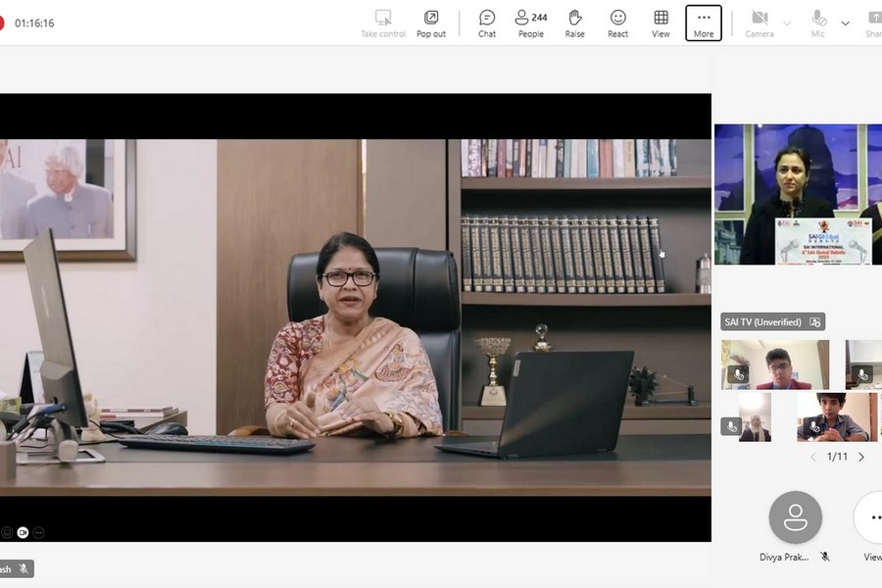Screen dimensions: 882x588
Task: Open the More actions menu
Action: (x=704, y=23)
